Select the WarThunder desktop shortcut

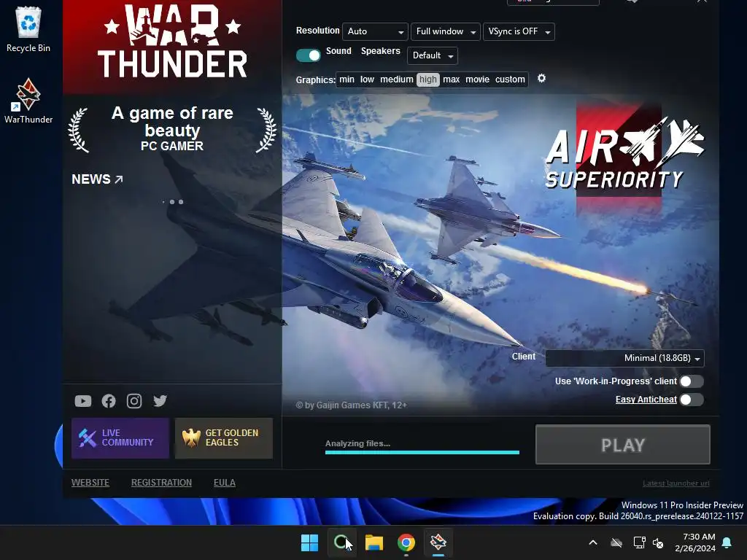point(28,101)
